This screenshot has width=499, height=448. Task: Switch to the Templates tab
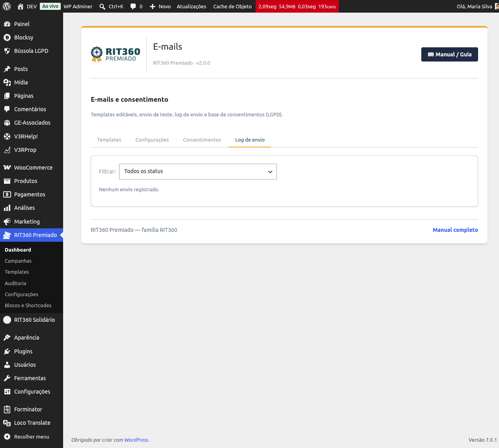coord(109,140)
